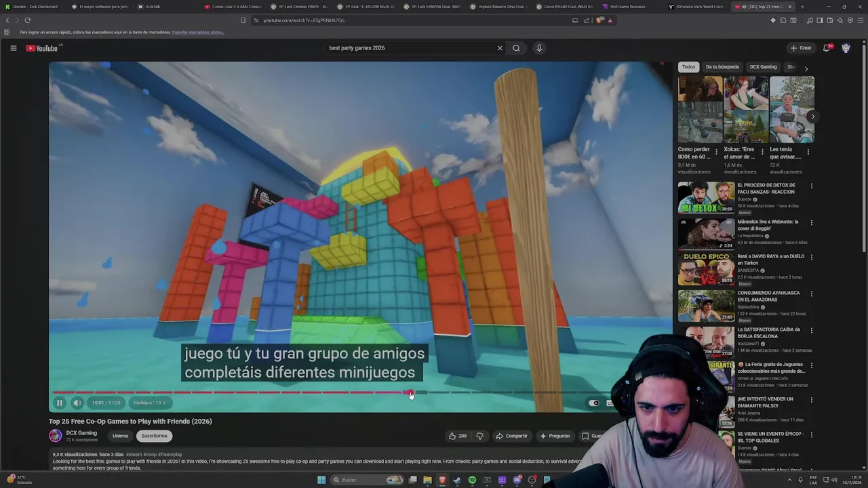The width and height of the screenshot is (868, 488).
Task: Open the 'Como perder 800€' short thumbnail
Action: point(700,109)
